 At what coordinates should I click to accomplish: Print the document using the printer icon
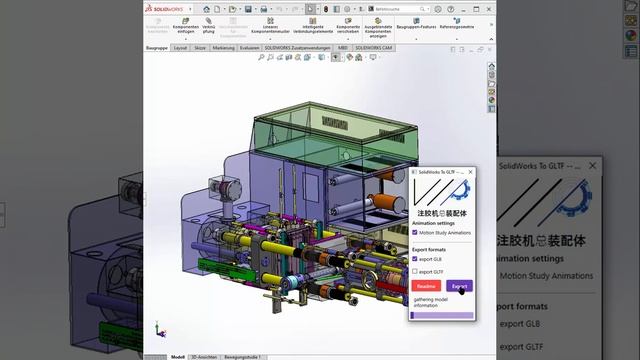264,9
